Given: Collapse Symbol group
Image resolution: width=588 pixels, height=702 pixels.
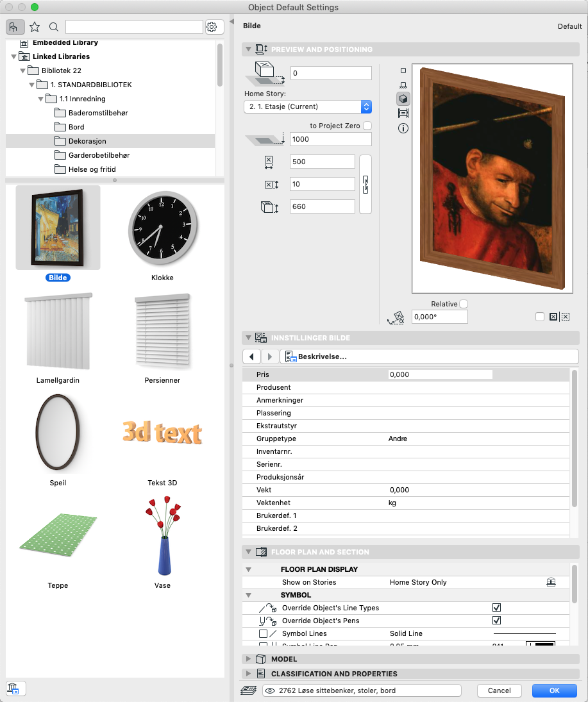Looking at the screenshot, I should pos(248,595).
